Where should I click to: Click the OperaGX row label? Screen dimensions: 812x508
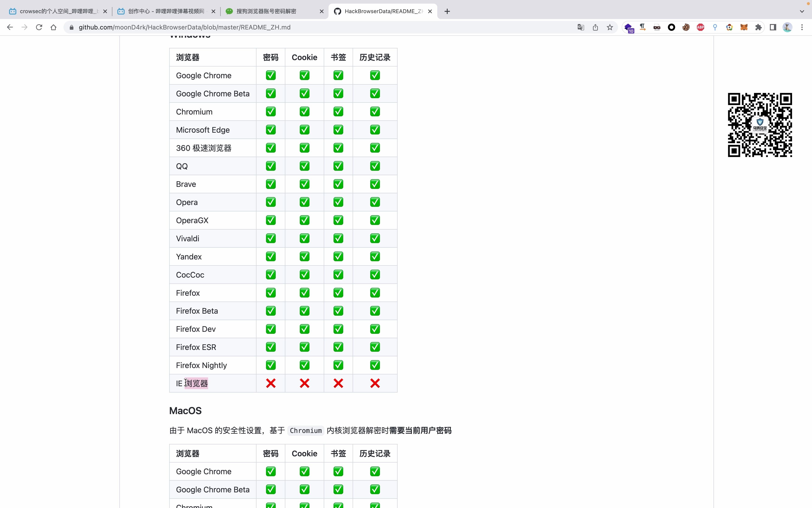click(192, 220)
